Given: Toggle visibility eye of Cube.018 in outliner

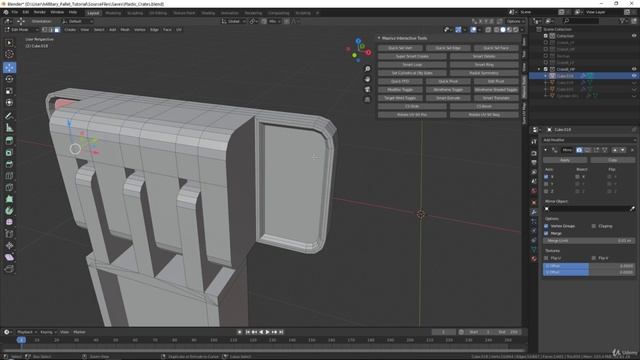Looking at the screenshot, I should 634,76.
